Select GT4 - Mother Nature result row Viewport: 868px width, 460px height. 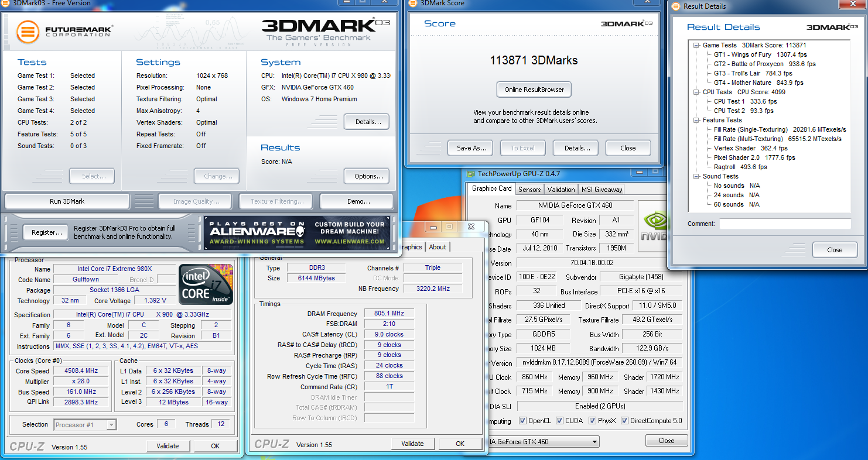[x=758, y=83]
